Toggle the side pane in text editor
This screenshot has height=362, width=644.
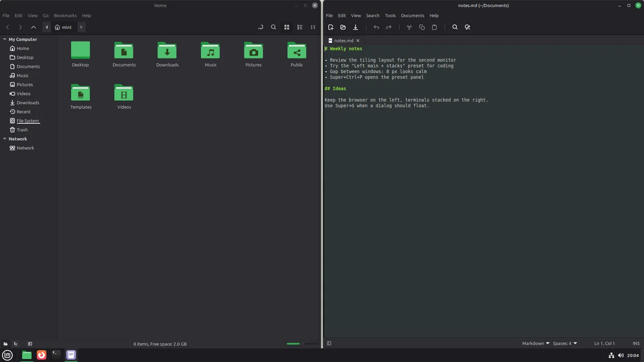(x=329, y=343)
